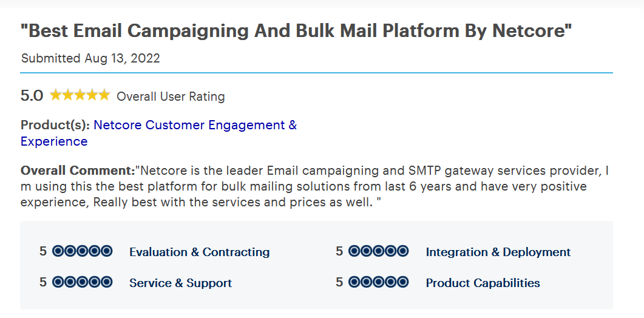The height and width of the screenshot is (318, 644).
Task: Click the Integration & Deployment label
Action: (498, 252)
